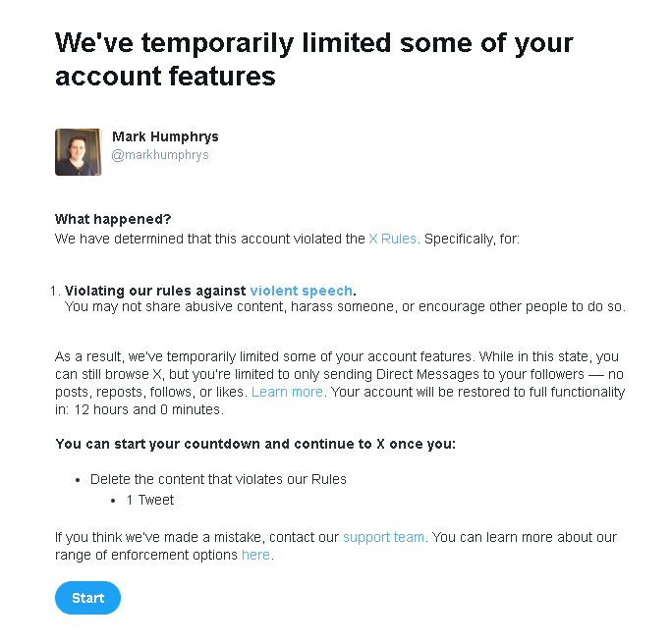Select the Mark Humphrys display name
This screenshot has height=644, width=671.
165,136
